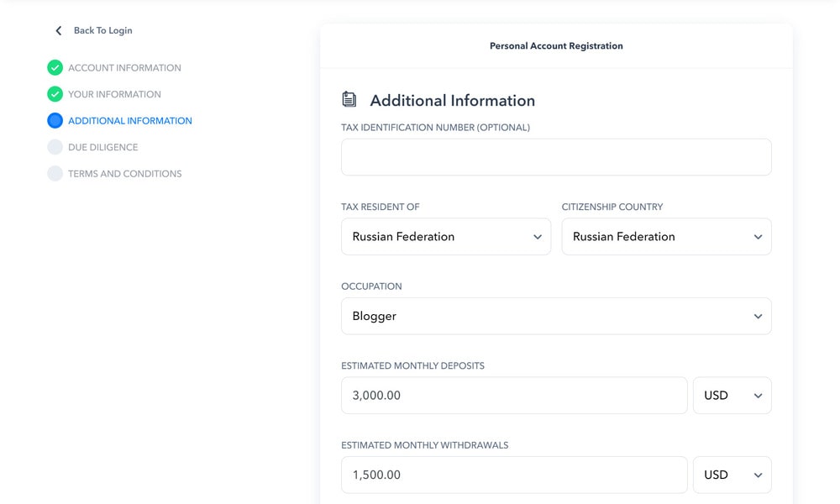Open the Due Diligence step
This screenshot has width=840, height=504.
tap(102, 147)
